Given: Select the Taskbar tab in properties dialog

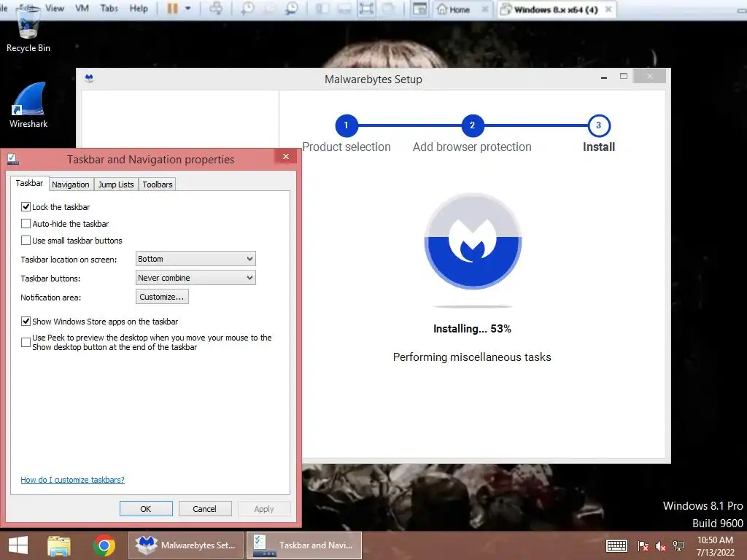Looking at the screenshot, I should (x=29, y=183).
